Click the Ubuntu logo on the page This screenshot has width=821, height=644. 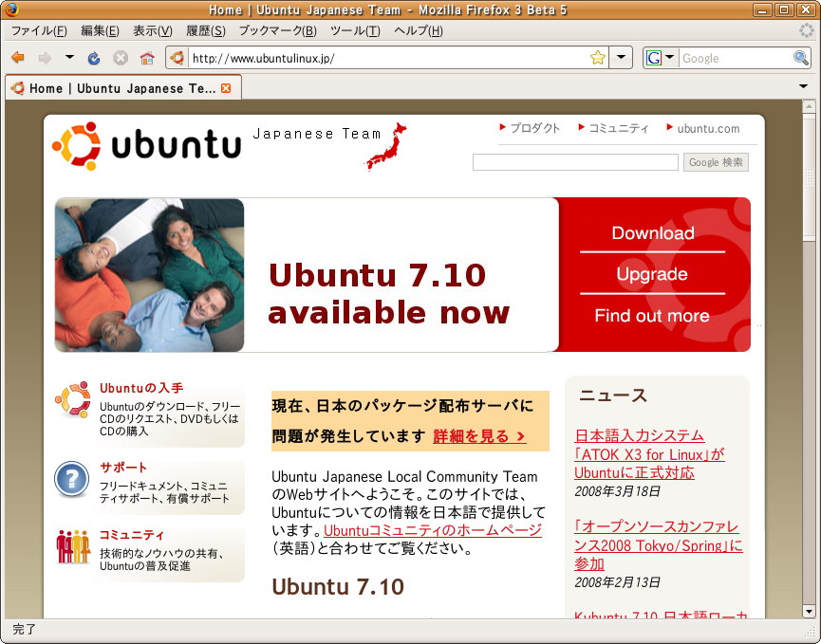146,146
